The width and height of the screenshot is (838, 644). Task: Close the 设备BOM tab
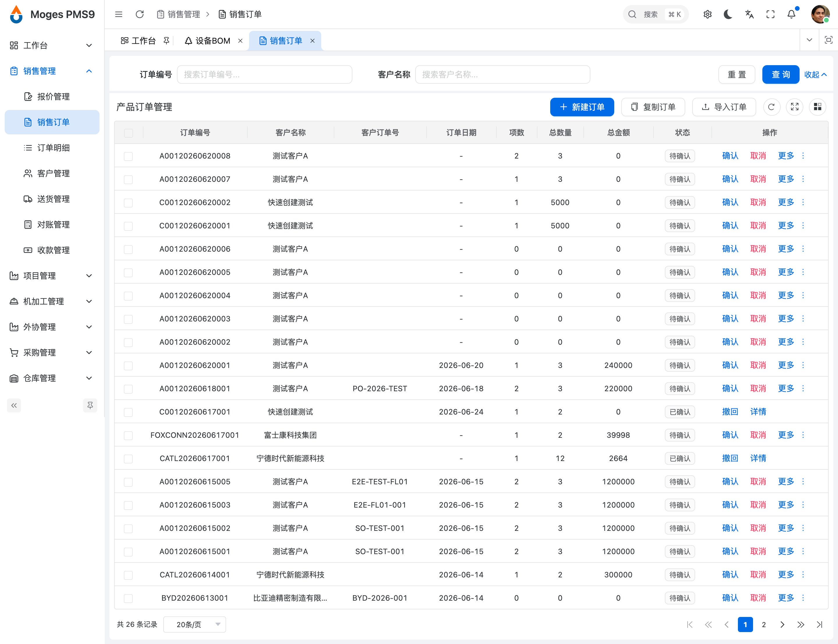pos(240,41)
